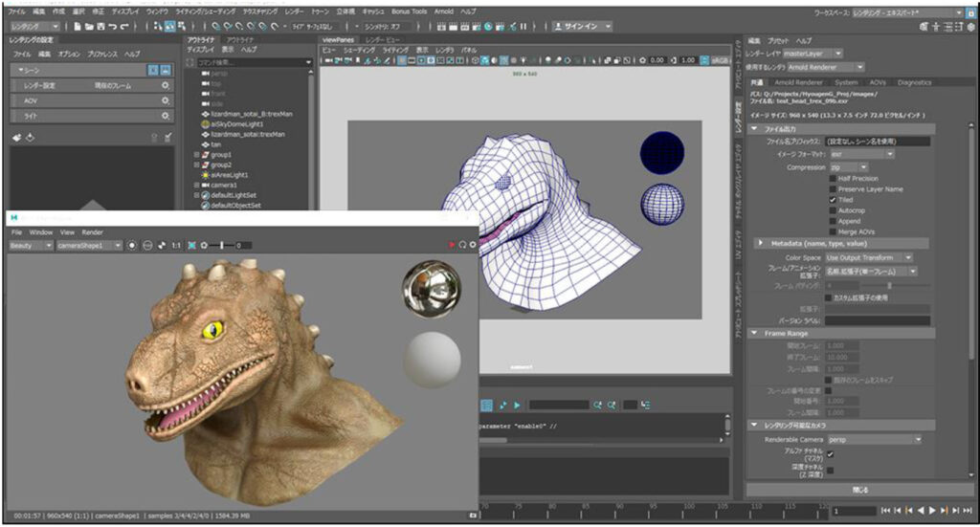Click the Redo arrow icon

[124, 26]
